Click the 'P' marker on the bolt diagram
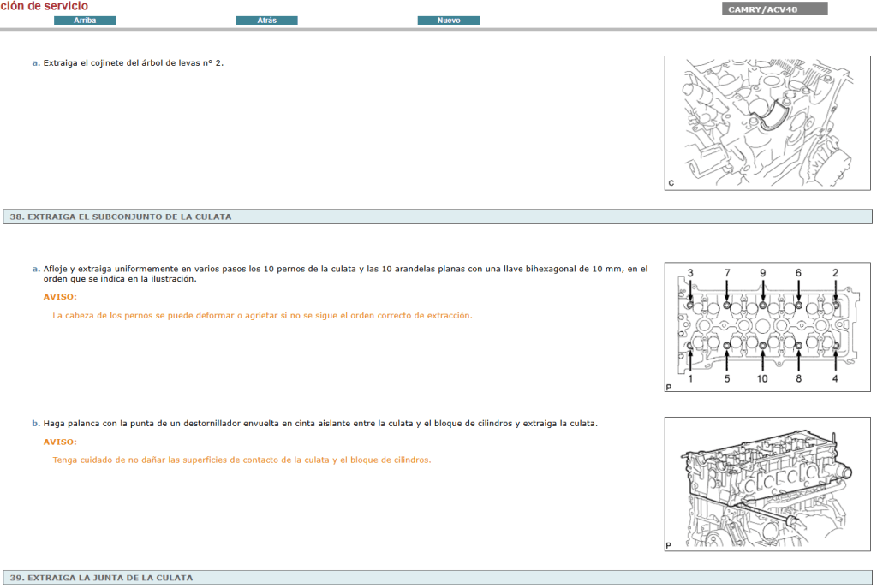Screen dimensions: 877x588 coord(667,387)
